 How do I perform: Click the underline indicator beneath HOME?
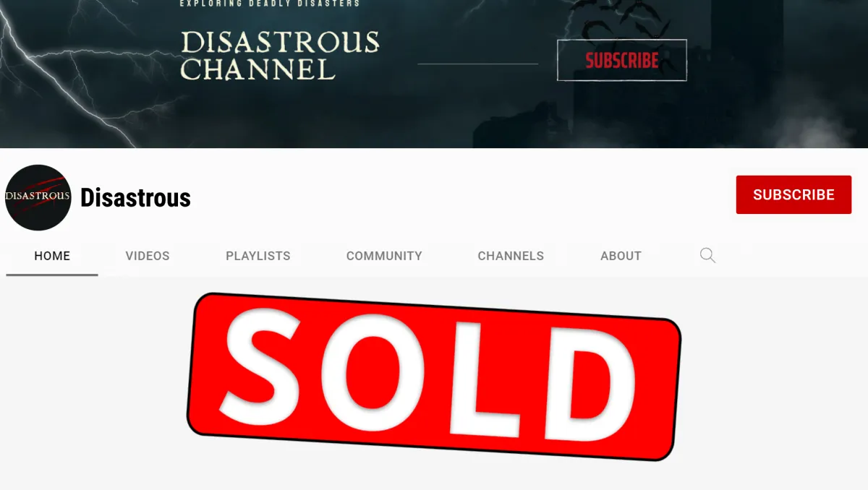pos(52,275)
